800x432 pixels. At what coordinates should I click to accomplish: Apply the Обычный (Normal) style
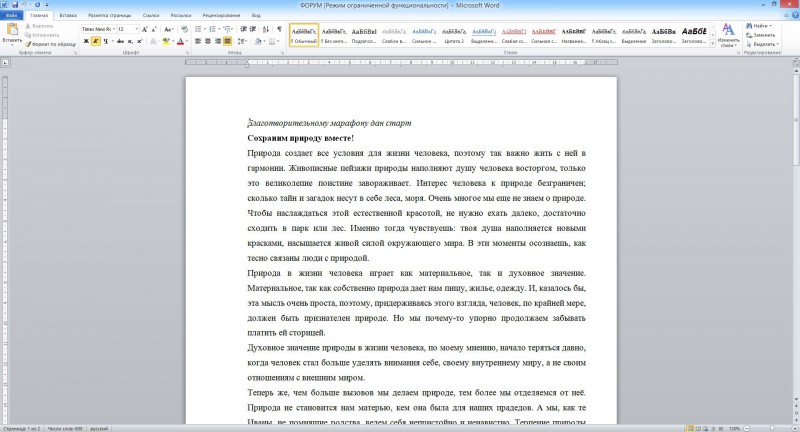pyautogui.click(x=304, y=35)
